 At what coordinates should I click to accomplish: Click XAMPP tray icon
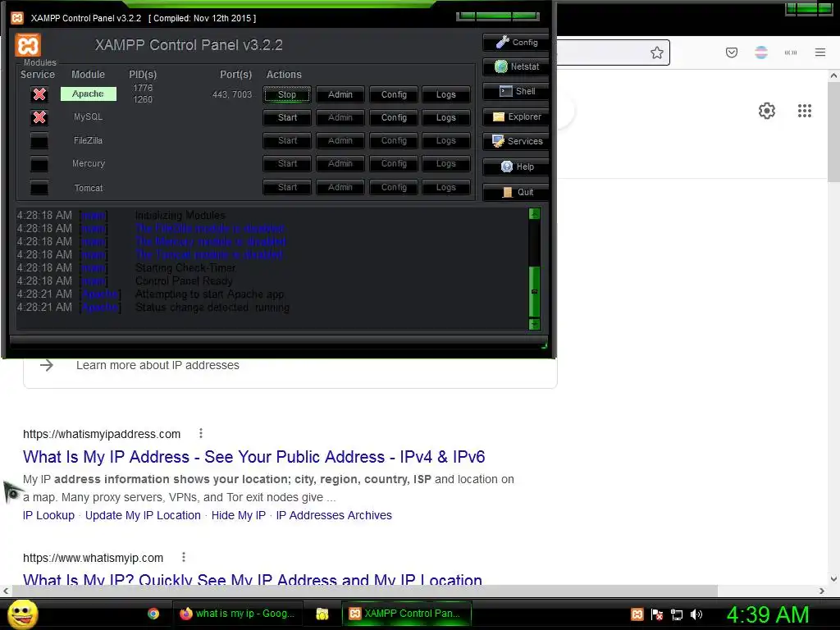(637, 614)
